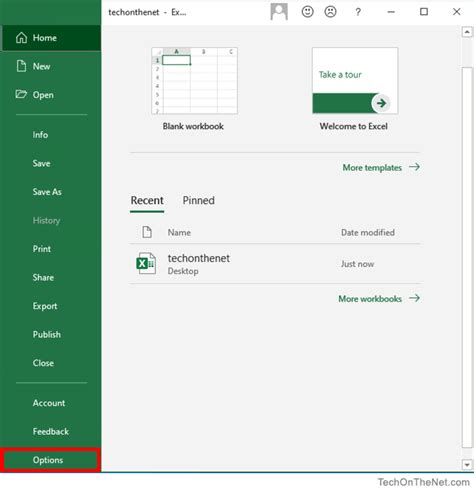Click the Just now date text

(357, 264)
